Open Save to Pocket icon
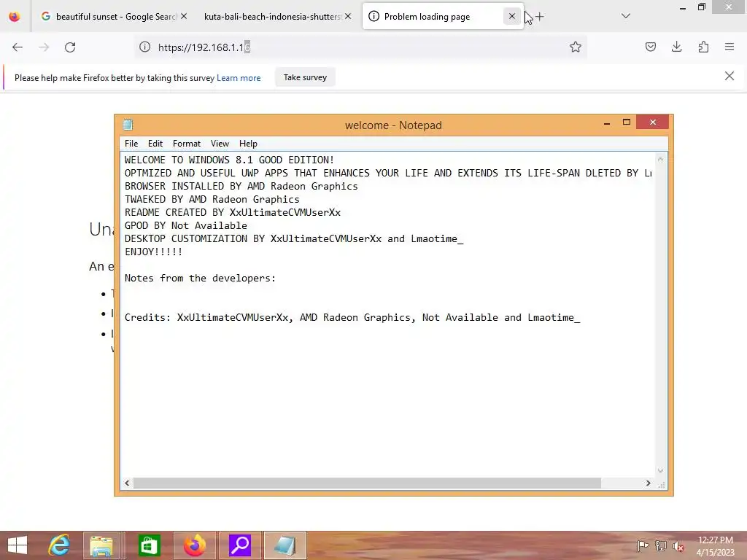Viewport: 747px width, 560px height. [651, 47]
